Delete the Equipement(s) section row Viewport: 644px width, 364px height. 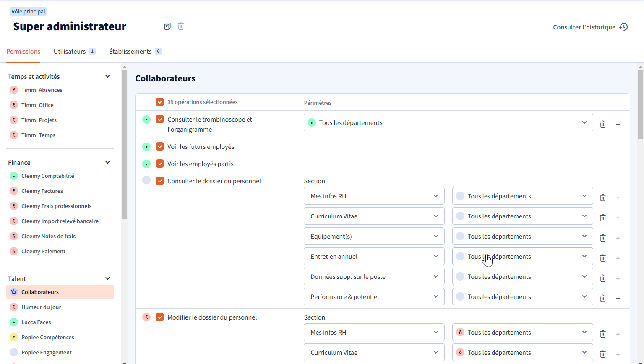603,238
